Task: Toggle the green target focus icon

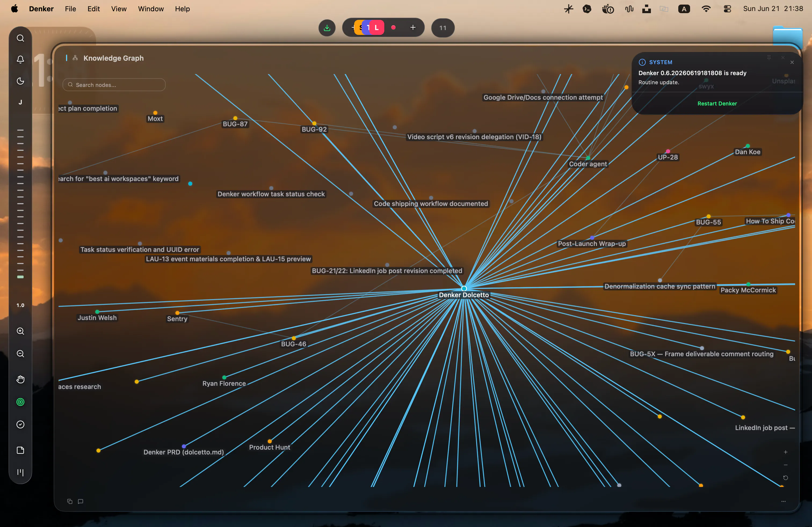Action: click(20, 402)
